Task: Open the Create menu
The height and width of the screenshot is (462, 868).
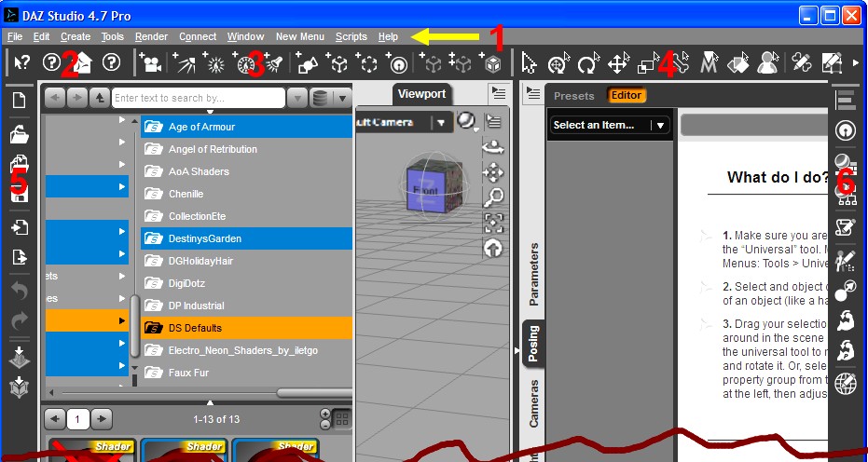Action: pyautogui.click(x=76, y=36)
